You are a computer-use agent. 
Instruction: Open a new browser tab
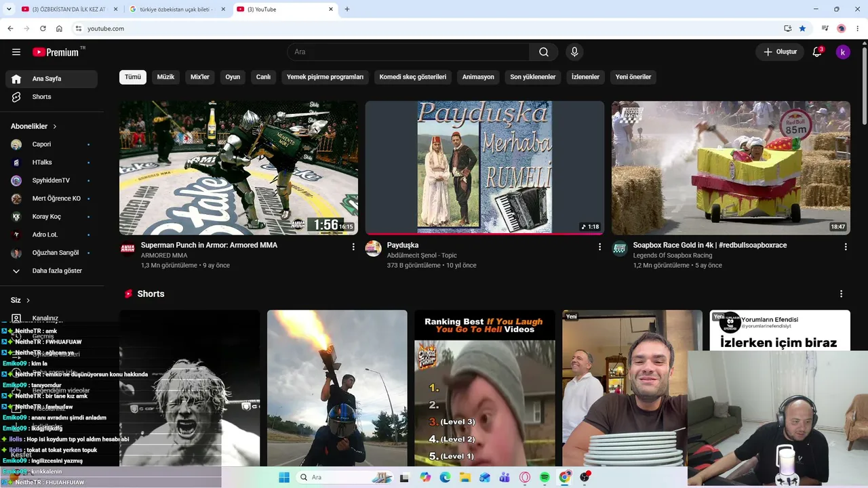click(x=347, y=9)
